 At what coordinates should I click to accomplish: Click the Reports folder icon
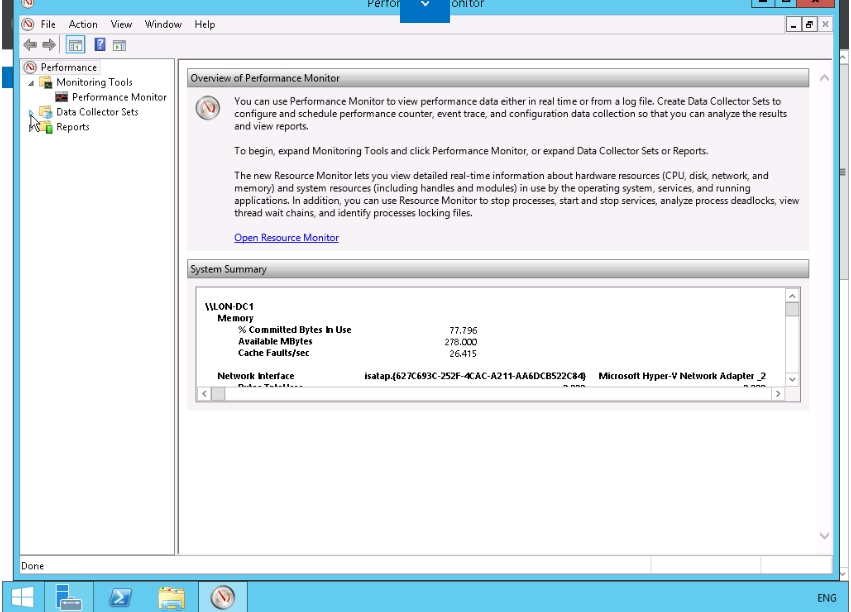click(46, 127)
